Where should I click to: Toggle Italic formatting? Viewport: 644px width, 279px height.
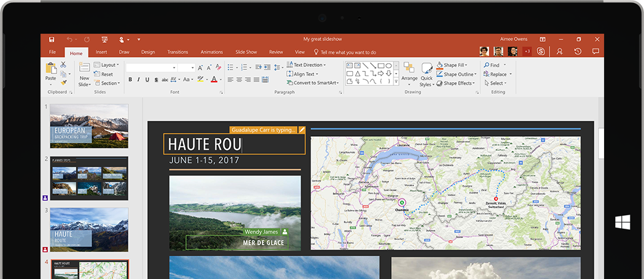pos(138,80)
